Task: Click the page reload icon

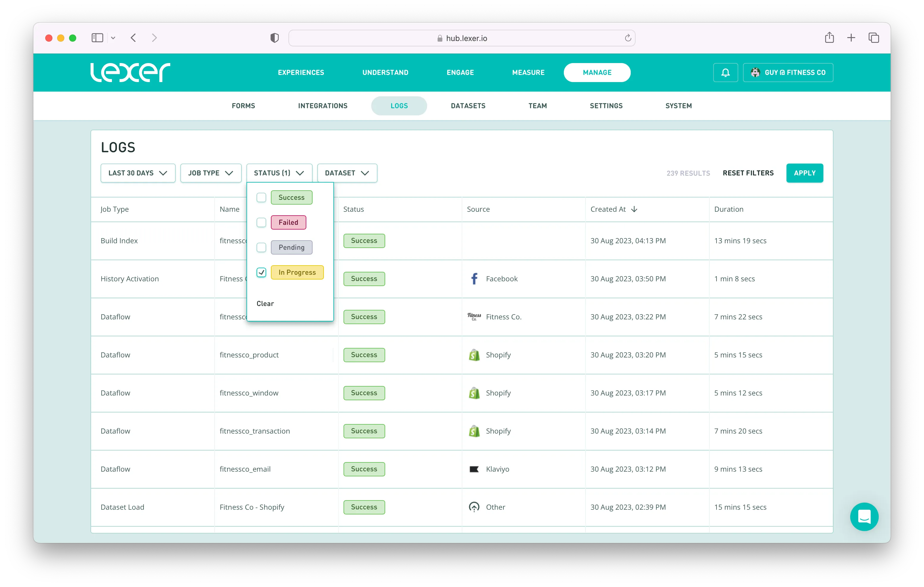Action: click(x=628, y=38)
